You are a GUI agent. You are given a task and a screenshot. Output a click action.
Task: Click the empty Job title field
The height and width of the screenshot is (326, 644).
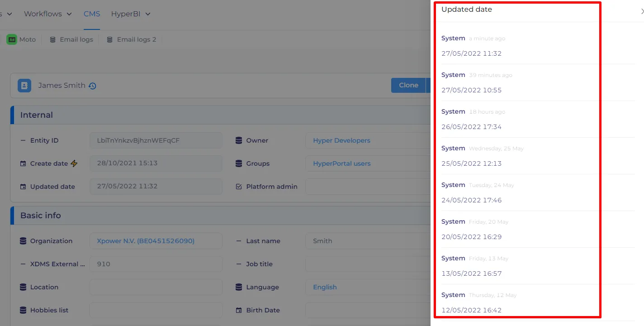point(368,264)
